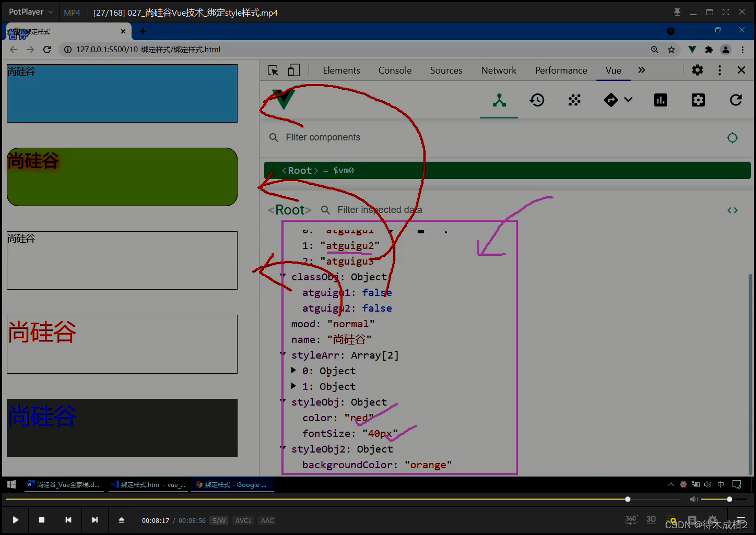Close the DevTools panel

[741, 70]
